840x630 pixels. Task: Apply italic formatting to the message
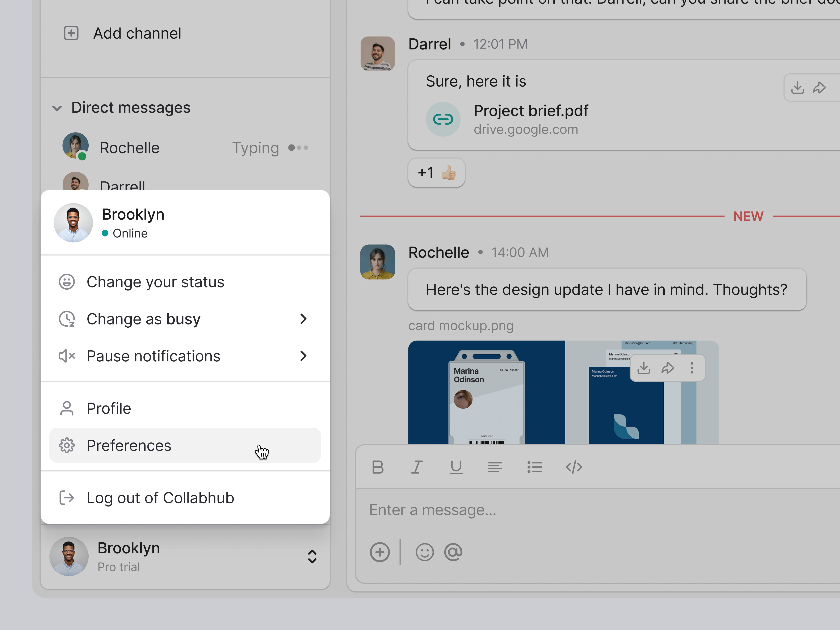coord(417,467)
